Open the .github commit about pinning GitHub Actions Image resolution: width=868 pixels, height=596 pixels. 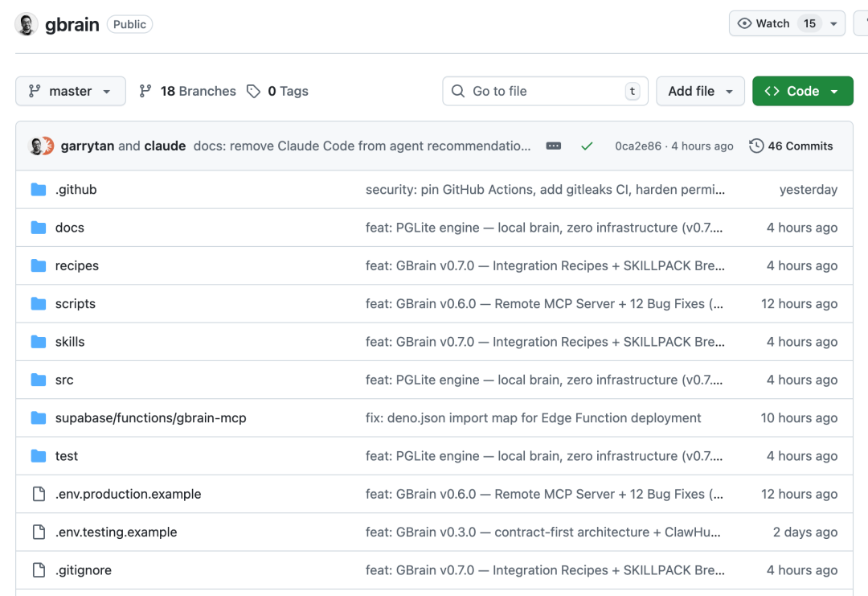click(x=545, y=190)
